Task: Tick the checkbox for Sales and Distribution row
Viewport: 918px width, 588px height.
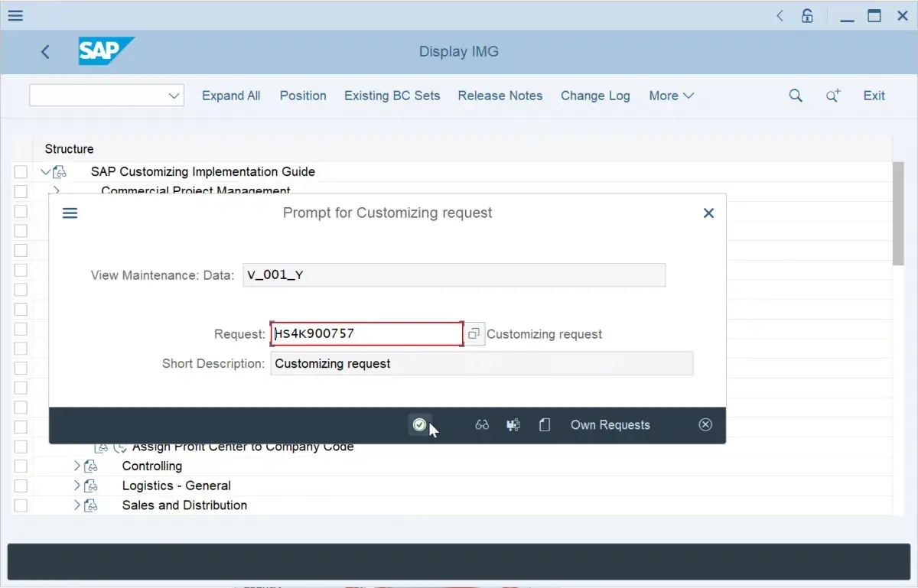Action: click(x=21, y=505)
